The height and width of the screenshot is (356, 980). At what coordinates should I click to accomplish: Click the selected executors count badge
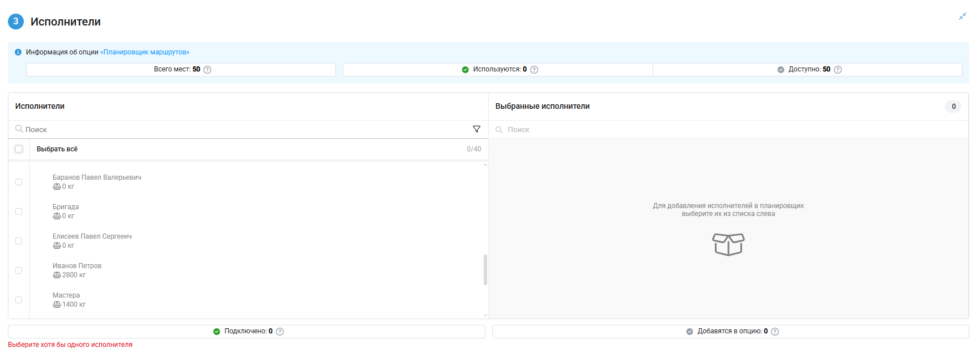click(x=953, y=107)
